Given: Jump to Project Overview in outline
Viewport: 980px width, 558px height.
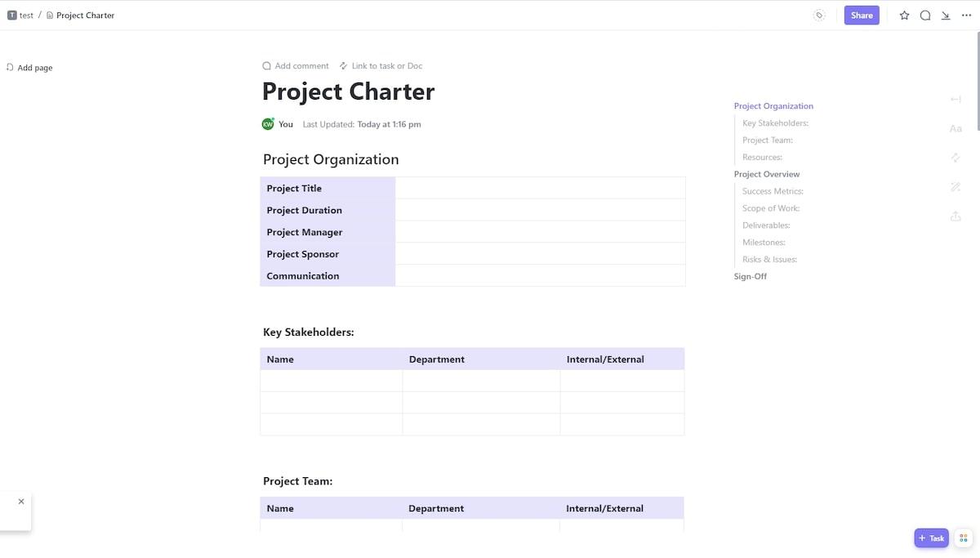Looking at the screenshot, I should pyautogui.click(x=767, y=174).
